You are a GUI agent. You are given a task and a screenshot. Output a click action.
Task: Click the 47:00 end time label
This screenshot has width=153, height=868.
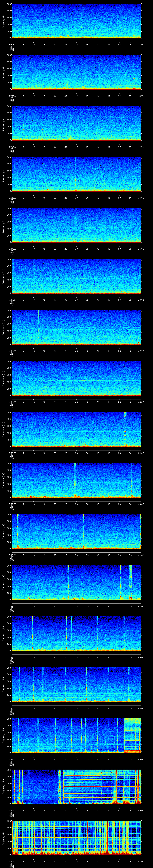[141, 861]
